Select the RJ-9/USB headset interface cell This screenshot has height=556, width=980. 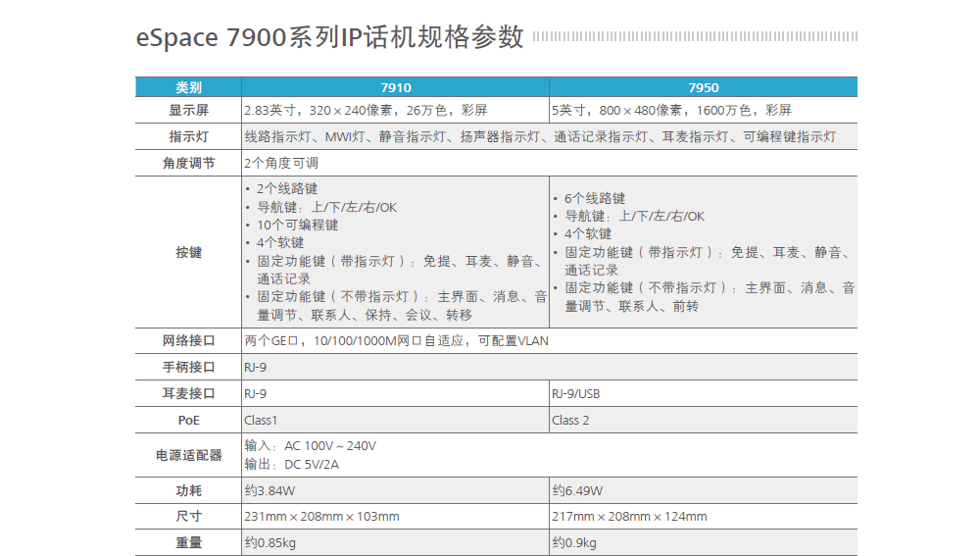577,393
